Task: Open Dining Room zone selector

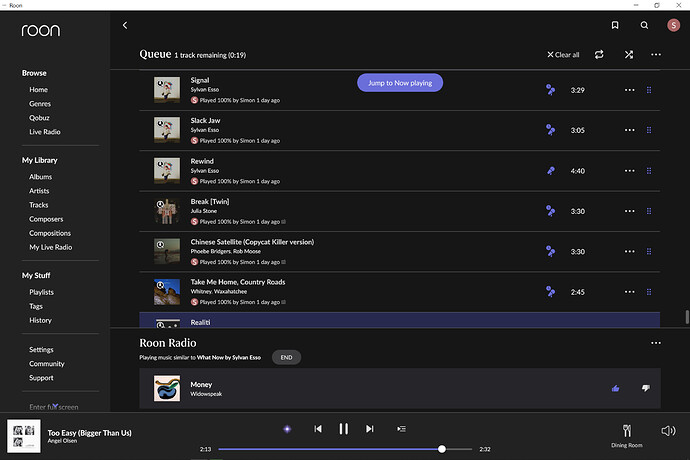Action: pos(627,436)
